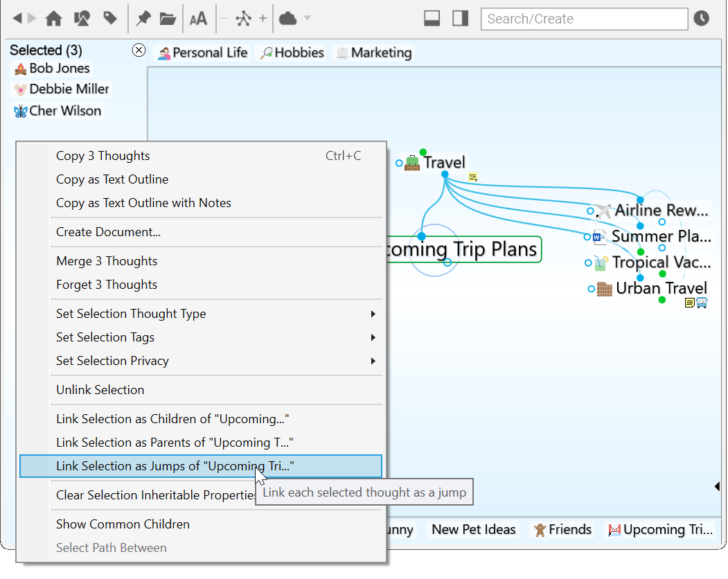Open the folder icon in toolbar
Screen dimensions: 728x579
(168, 19)
